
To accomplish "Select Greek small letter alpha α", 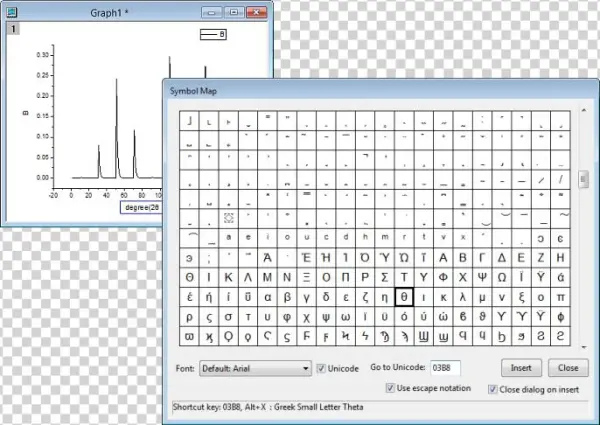I will [x=267, y=297].
